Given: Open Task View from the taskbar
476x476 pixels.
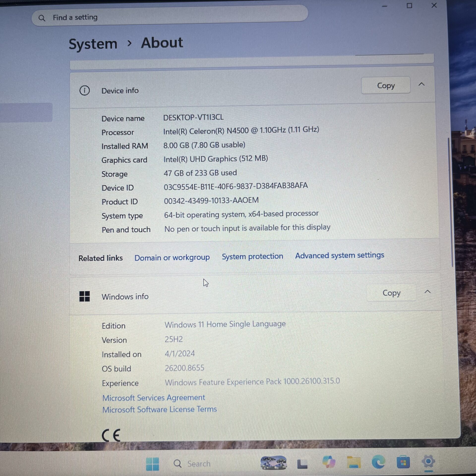Looking at the screenshot, I should coord(302,464).
